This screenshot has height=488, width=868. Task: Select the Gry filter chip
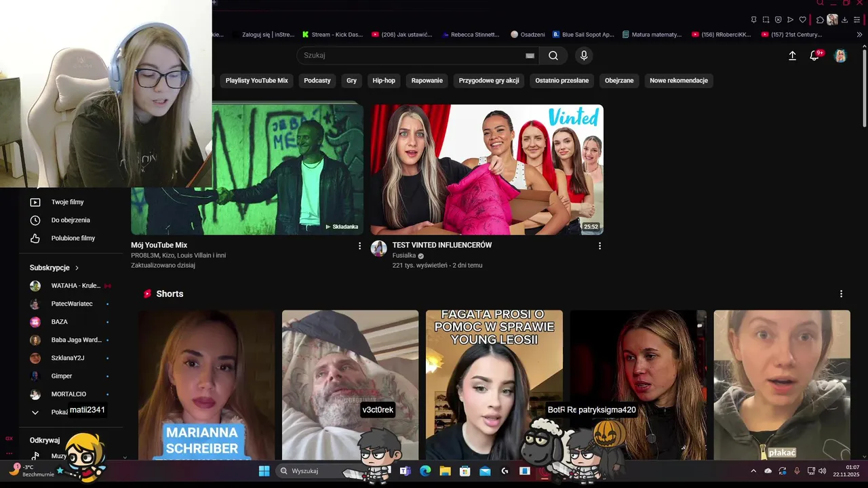pyautogui.click(x=351, y=81)
